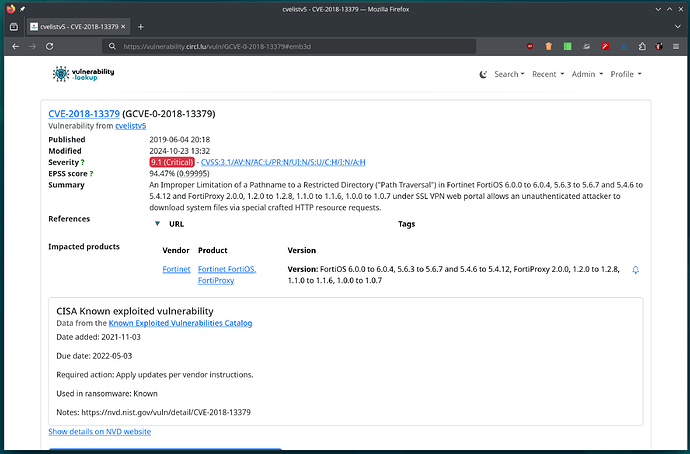Click the EPSS value 94.47% (0.99995)
Viewport: 690px width, 454px height.
[x=179, y=174]
